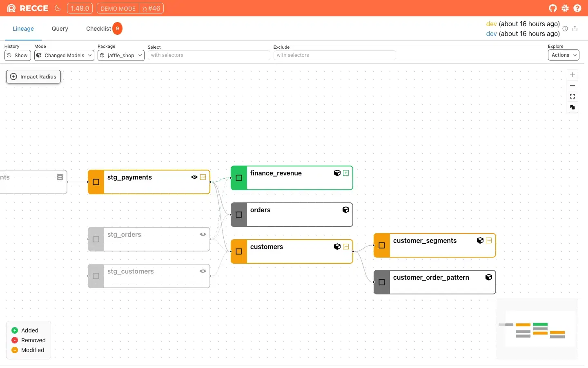Viewport: 588px width, 368px height.
Task: Click the environment info icon
Action: click(565, 29)
